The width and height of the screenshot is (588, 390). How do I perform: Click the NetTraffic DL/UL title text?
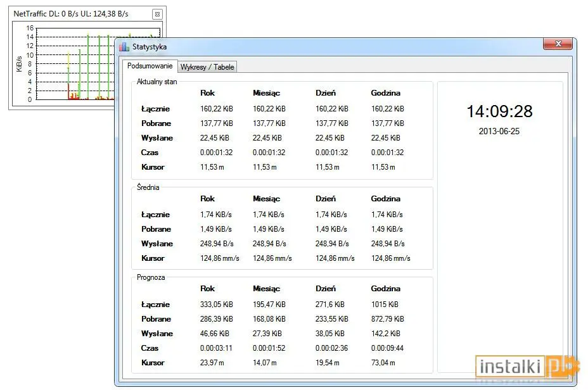71,14
